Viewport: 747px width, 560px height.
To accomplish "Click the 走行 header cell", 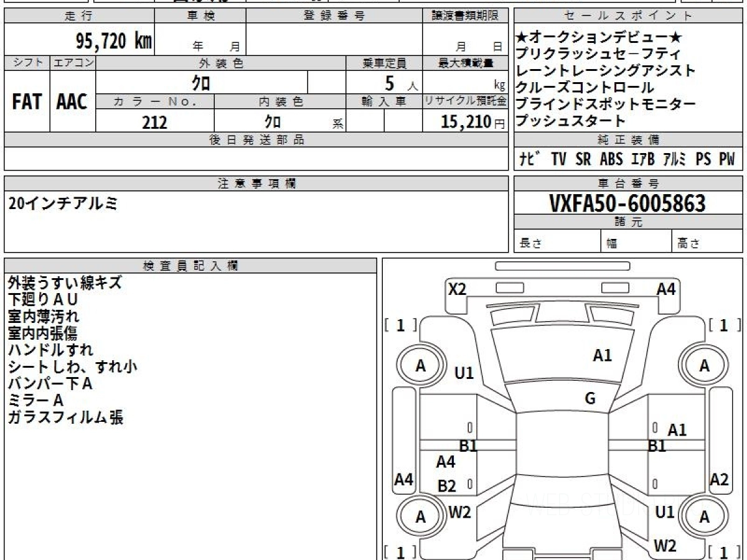I will [79, 16].
